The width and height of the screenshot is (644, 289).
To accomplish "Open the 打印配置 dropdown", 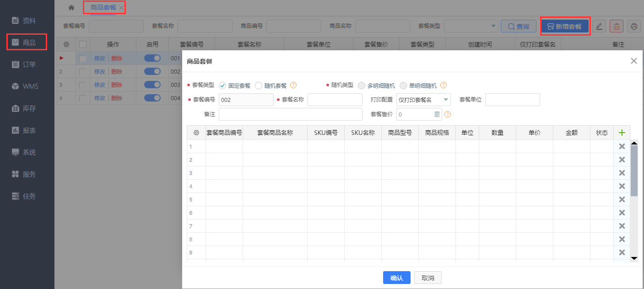I will (423, 100).
